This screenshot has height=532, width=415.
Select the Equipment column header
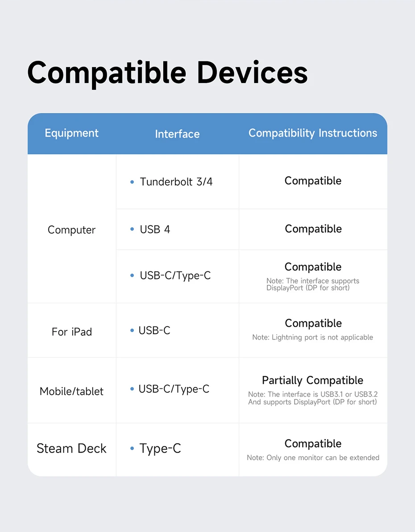click(x=71, y=133)
